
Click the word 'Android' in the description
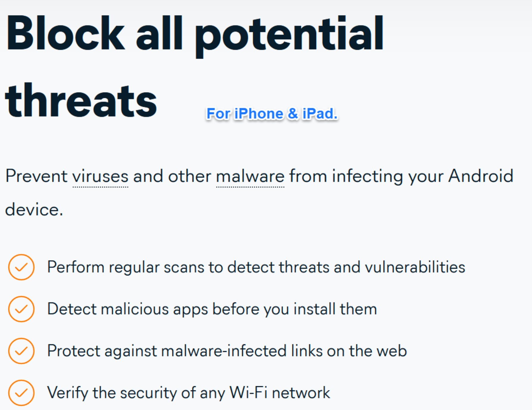click(481, 176)
